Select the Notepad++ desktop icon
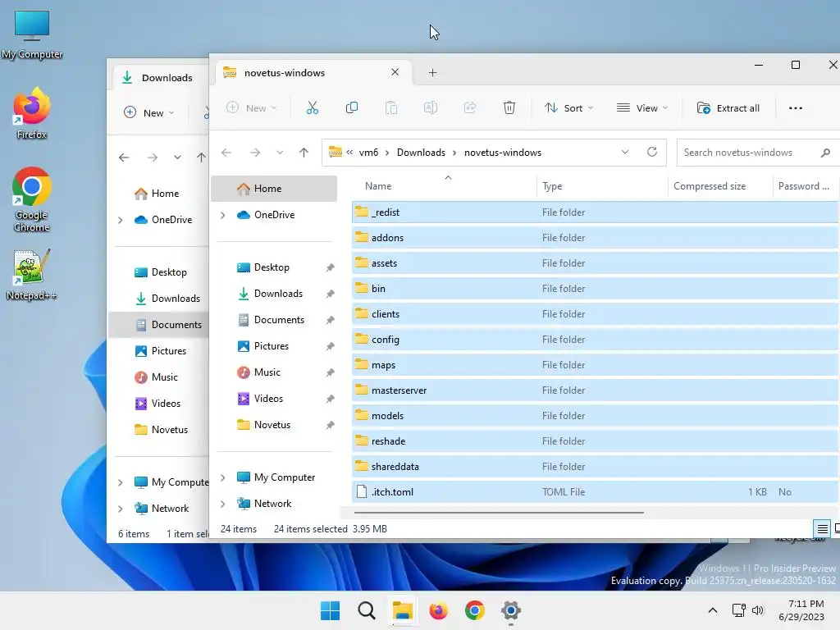This screenshot has height=630, width=840. 32,275
